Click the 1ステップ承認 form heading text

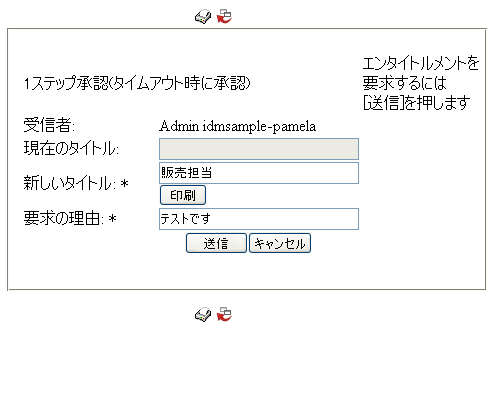click(x=137, y=83)
